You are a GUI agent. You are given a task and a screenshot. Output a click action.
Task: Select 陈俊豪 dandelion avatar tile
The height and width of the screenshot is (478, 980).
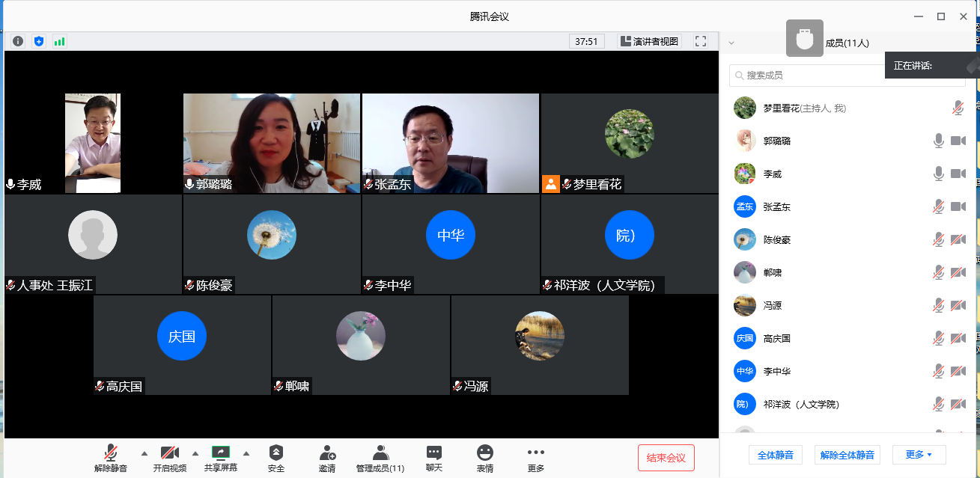(272, 244)
